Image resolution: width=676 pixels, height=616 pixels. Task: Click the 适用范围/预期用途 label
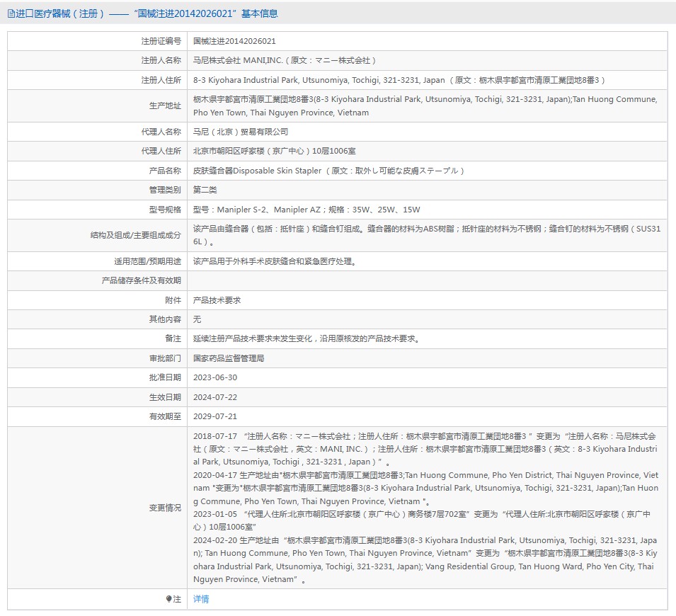pos(148,261)
